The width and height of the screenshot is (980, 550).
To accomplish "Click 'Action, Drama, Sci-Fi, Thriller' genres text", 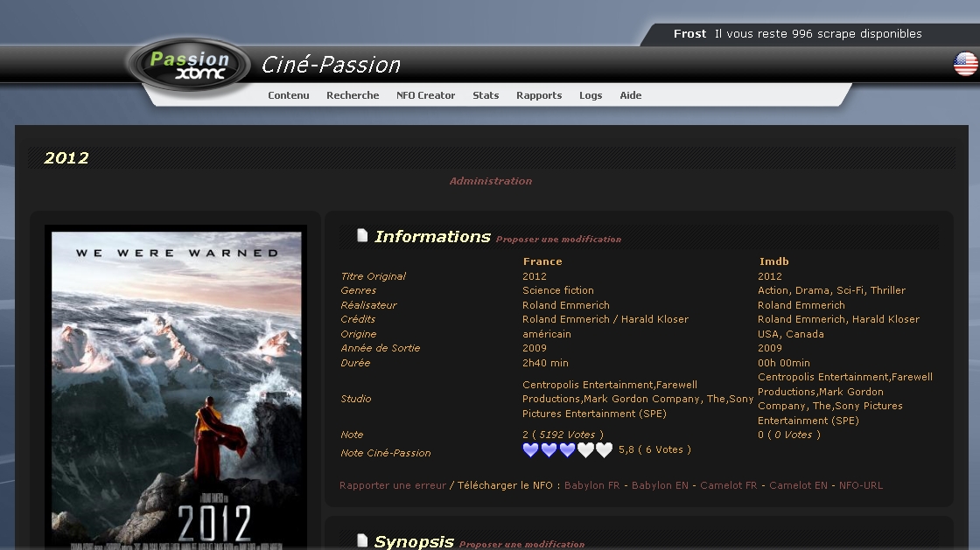I will (831, 290).
